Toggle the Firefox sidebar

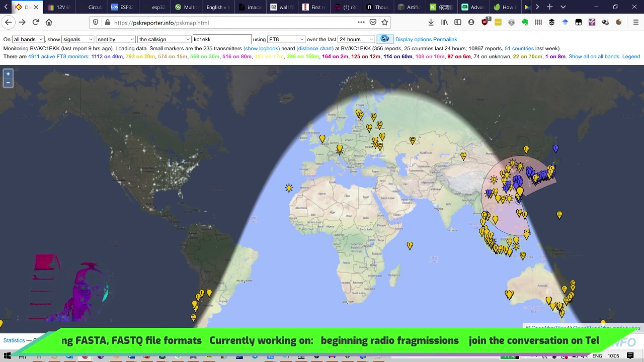pyautogui.click(x=458, y=22)
